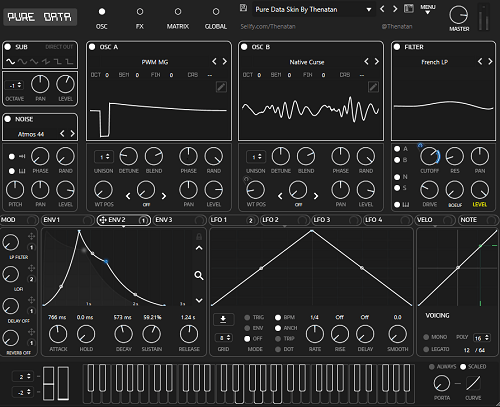The image size is (500, 407).
Task: Select SCALED portamento option
Action: [x=463, y=367]
